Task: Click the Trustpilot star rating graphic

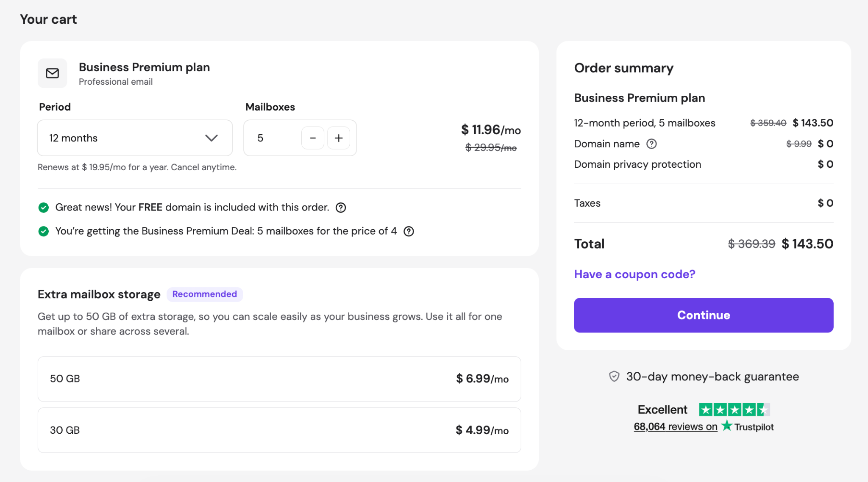Action: pyautogui.click(x=734, y=410)
